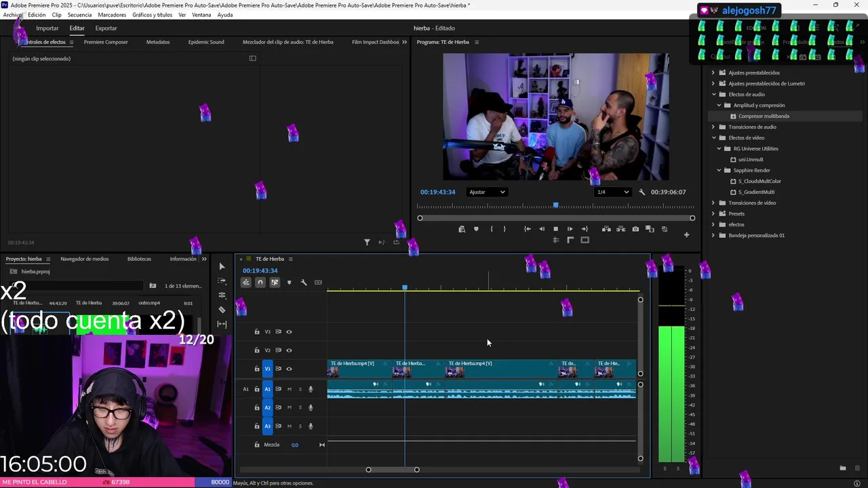This screenshot has height=488, width=868.
Task: Open the Marcadores menu
Action: coord(112,15)
